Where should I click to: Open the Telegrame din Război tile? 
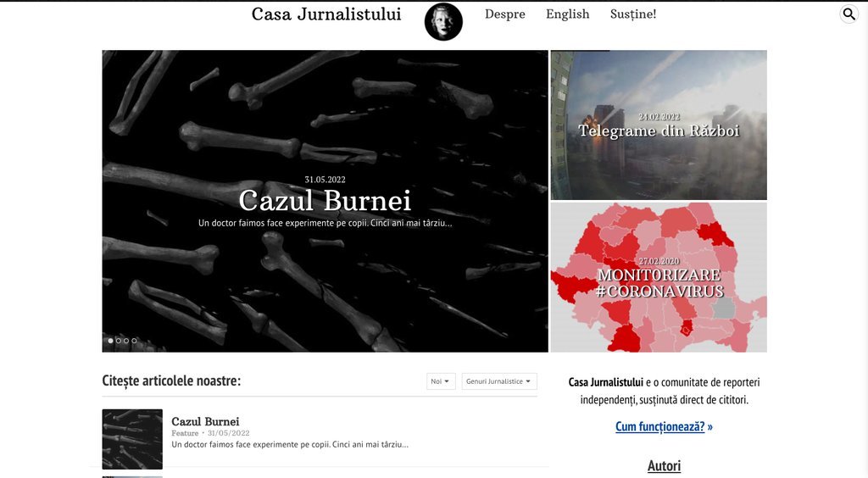pos(659,125)
